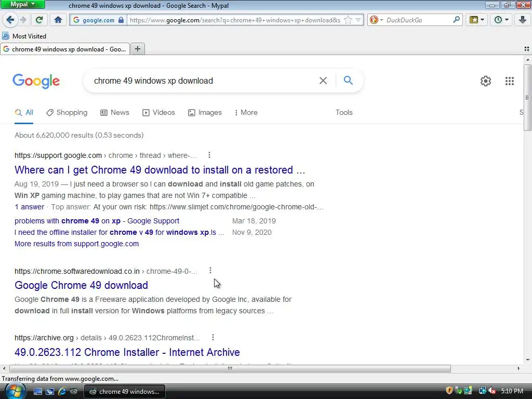Open the bookmarks menu toolbar button

coord(477,20)
